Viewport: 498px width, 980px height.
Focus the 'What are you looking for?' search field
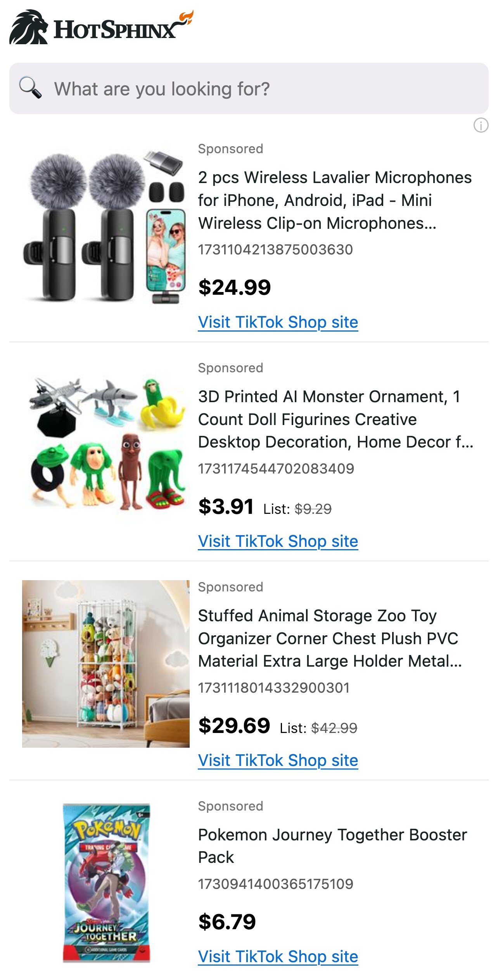(x=256, y=88)
